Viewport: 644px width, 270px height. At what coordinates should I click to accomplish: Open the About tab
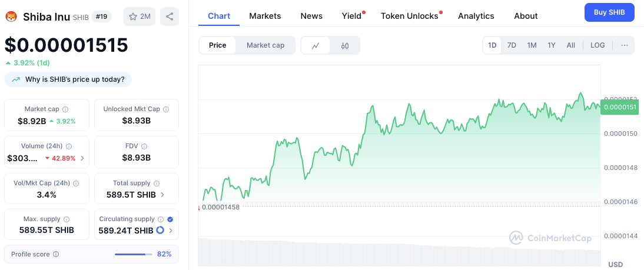526,16
